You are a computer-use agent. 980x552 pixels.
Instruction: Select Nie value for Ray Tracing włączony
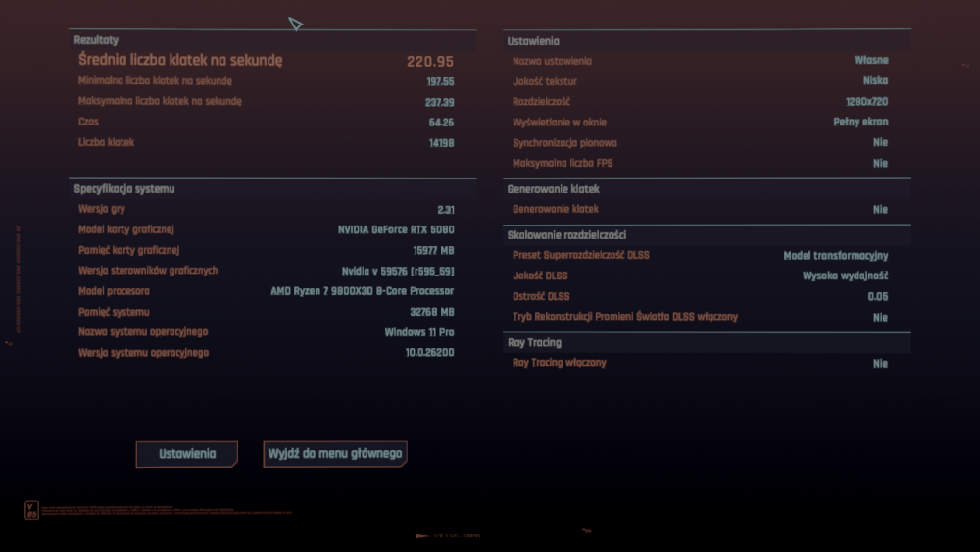pyautogui.click(x=881, y=363)
